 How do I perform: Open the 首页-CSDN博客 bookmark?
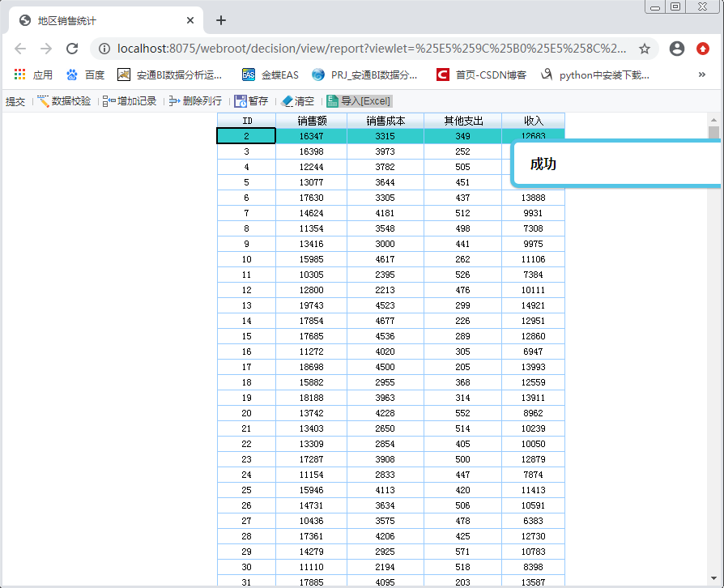[x=481, y=75]
